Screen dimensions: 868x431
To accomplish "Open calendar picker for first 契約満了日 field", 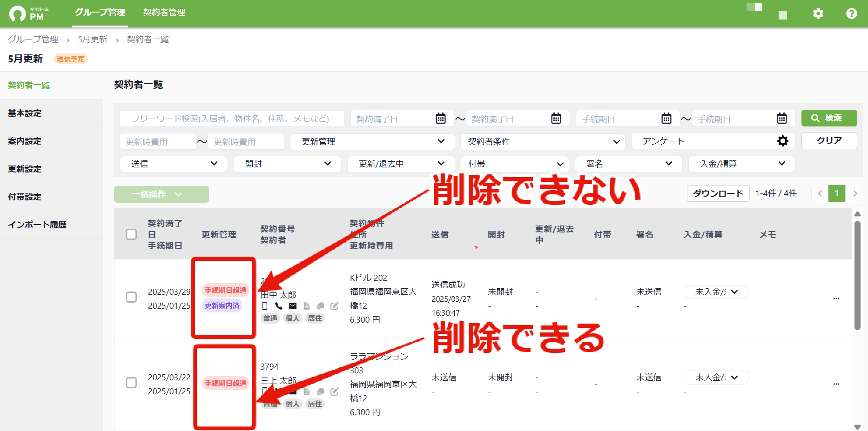I will 440,119.
